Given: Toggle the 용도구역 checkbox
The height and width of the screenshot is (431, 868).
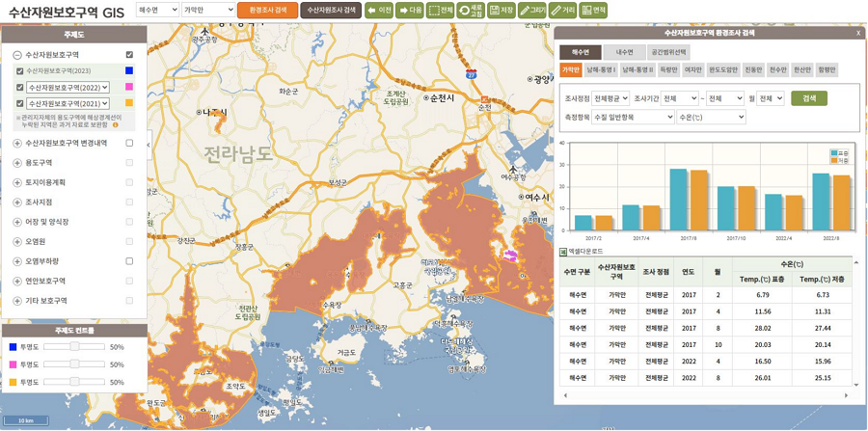Looking at the screenshot, I should pos(129,163).
